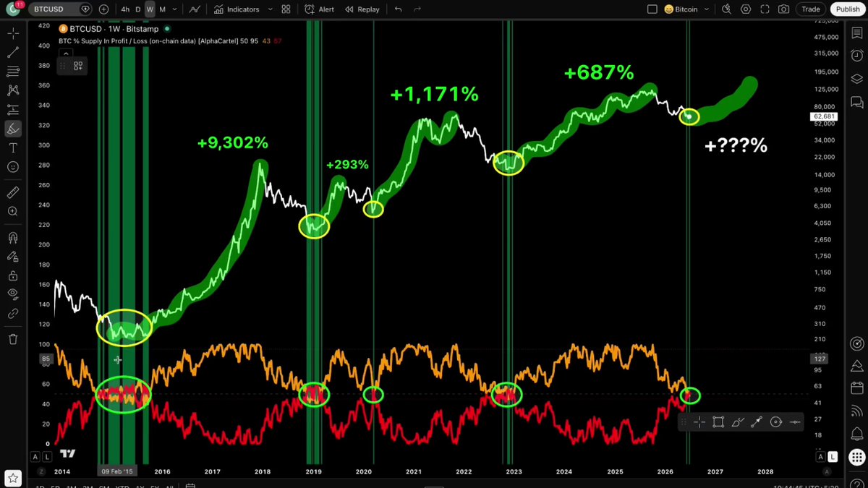Undo the last chart action
The width and height of the screenshot is (868, 488).
click(x=399, y=9)
